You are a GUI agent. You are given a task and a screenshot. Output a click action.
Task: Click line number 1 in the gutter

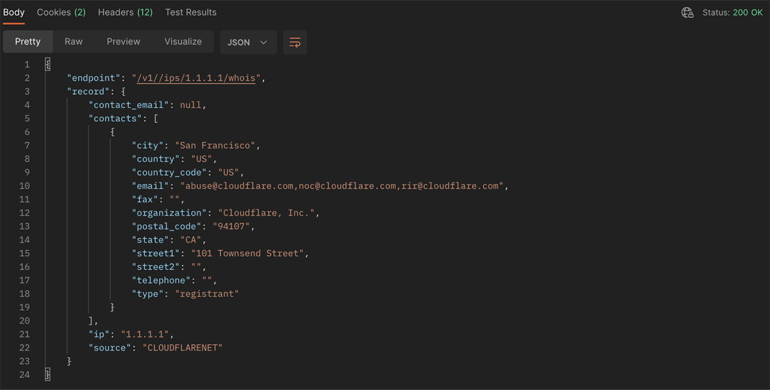pyautogui.click(x=27, y=64)
